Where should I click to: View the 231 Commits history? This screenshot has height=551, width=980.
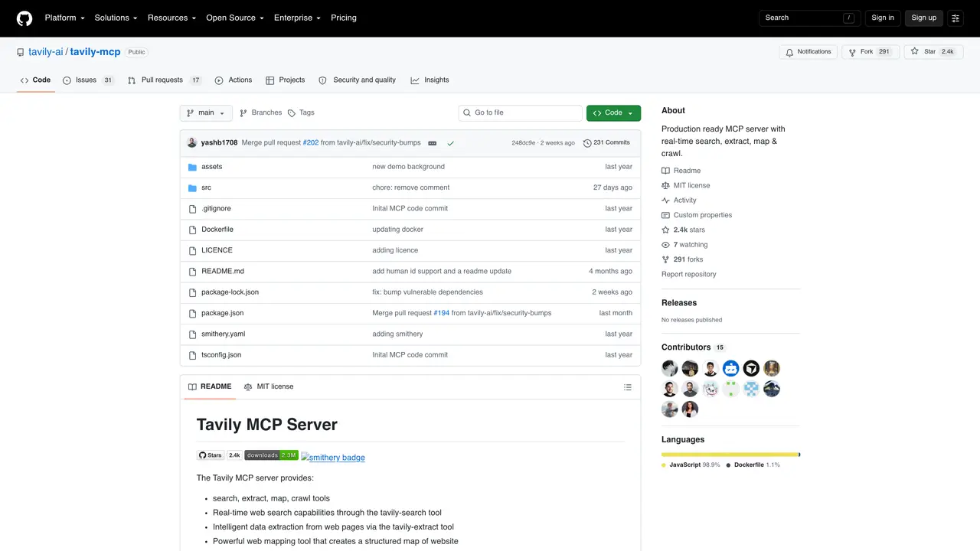coord(606,143)
